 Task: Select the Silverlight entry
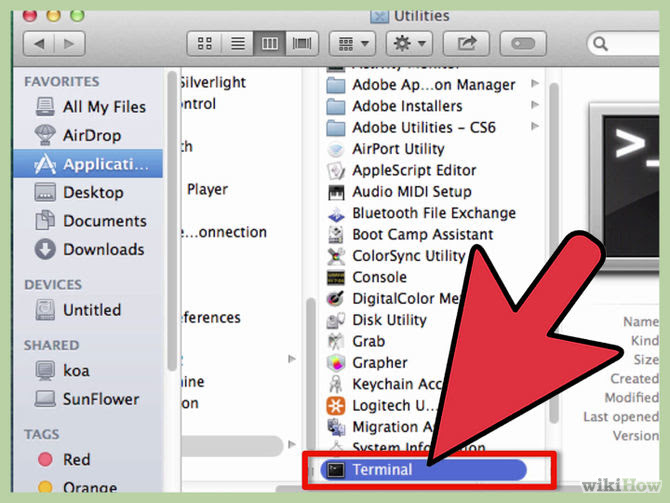(213, 82)
